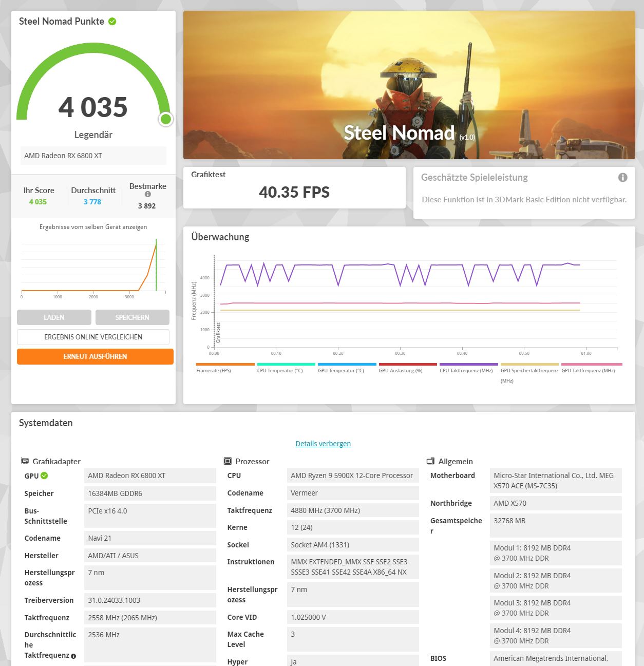Image resolution: width=644 pixels, height=666 pixels.
Task: Hide details via Details verbergen link
Action: pyautogui.click(x=323, y=444)
